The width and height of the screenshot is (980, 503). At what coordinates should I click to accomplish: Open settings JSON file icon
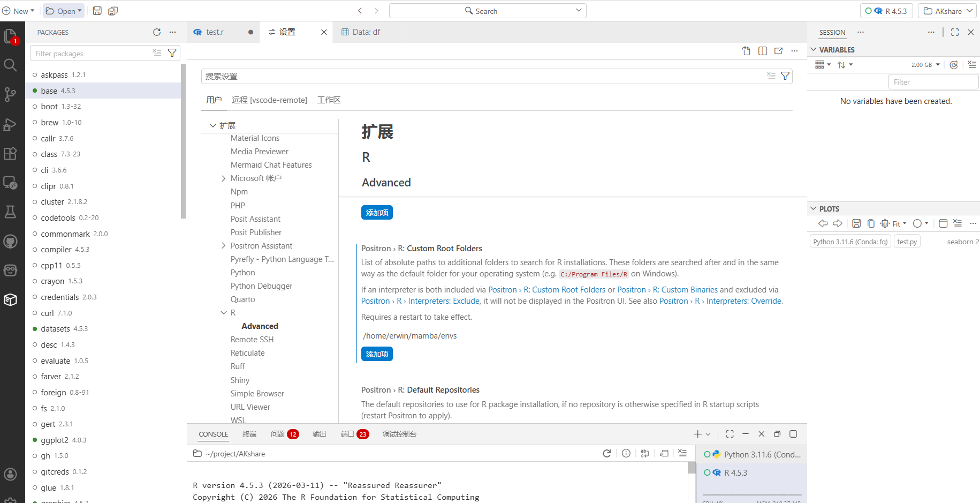click(x=747, y=51)
